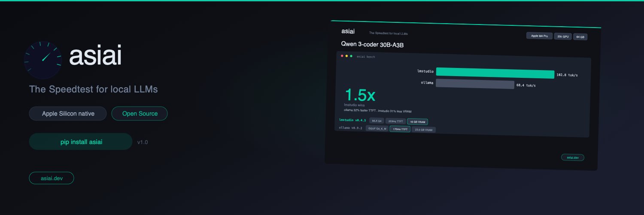Click the 'ollama v0.9.2' row label

[351, 128]
